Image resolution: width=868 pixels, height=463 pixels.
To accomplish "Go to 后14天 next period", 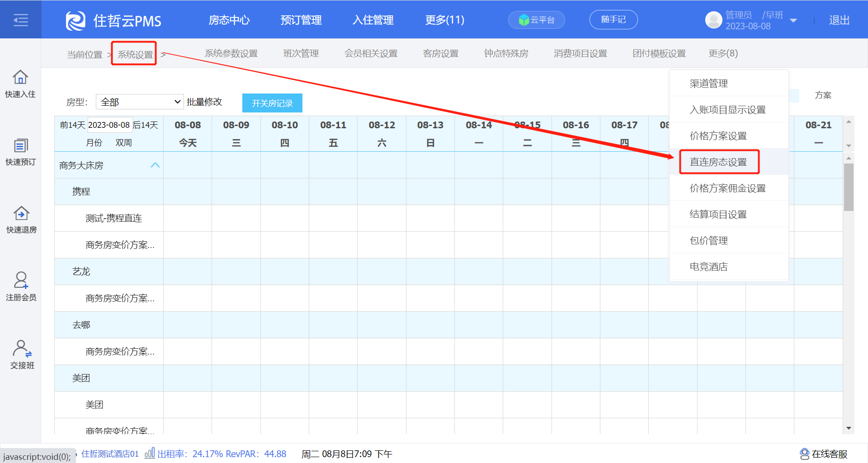I will (x=146, y=125).
